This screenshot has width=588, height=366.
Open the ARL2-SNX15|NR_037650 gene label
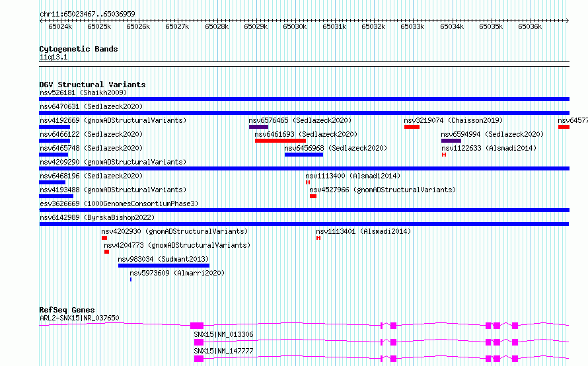click(x=79, y=318)
